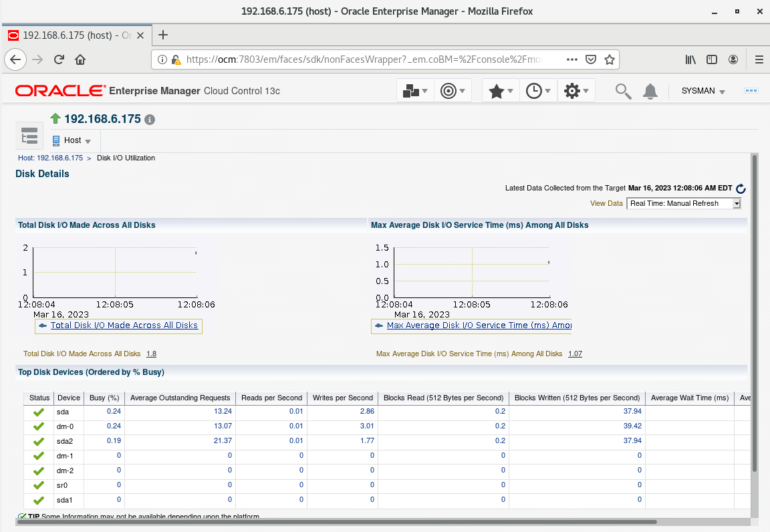This screenshot has width=770, height=532.
Task: Click the Blocks Written column header
Action: tap(577, 398)
